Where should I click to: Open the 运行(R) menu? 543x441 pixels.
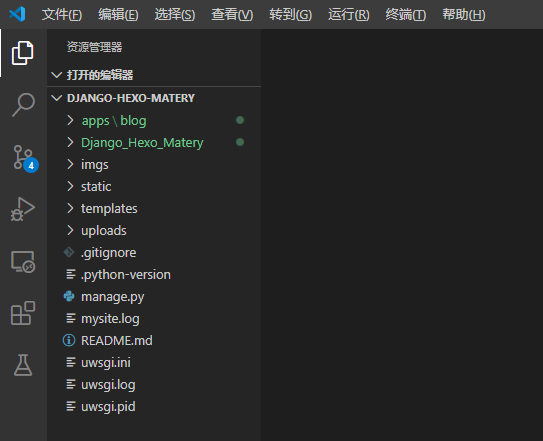[349, 15]
